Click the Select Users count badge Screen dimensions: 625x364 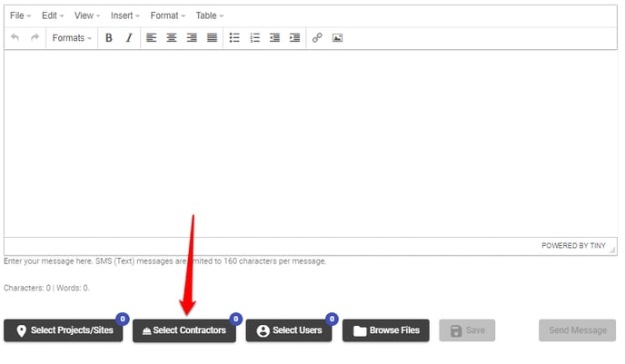(x=332, y=319)
